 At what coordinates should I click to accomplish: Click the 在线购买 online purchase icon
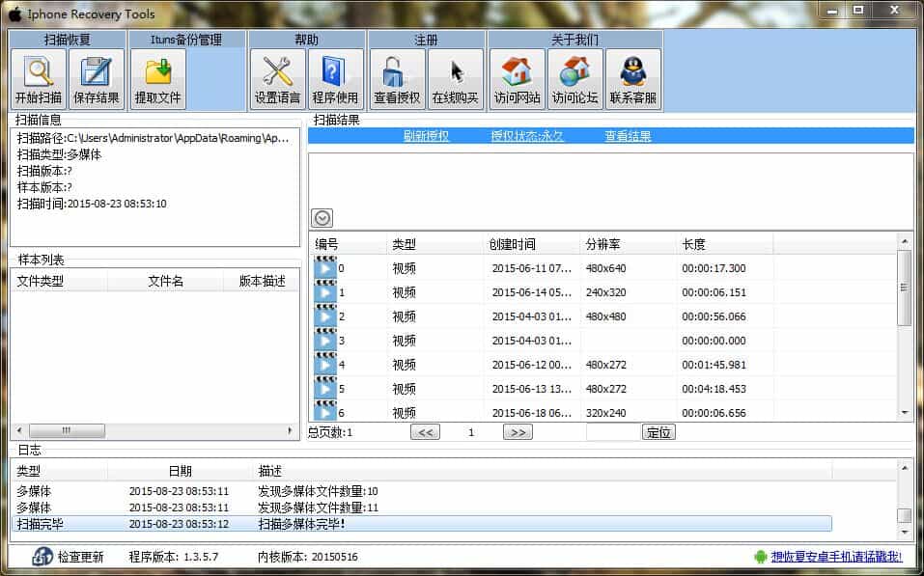point(455,79)
